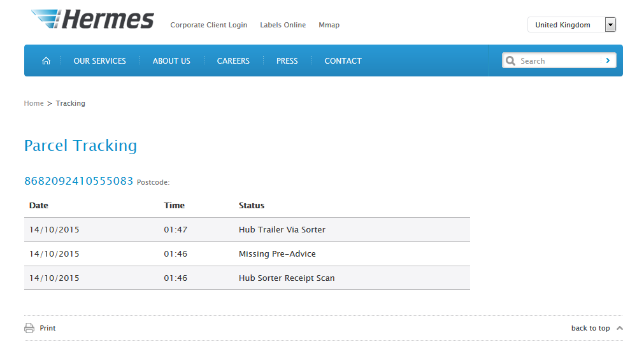
Task: Select Hub Trailer Via Sorter status
Action: [282, 229]
